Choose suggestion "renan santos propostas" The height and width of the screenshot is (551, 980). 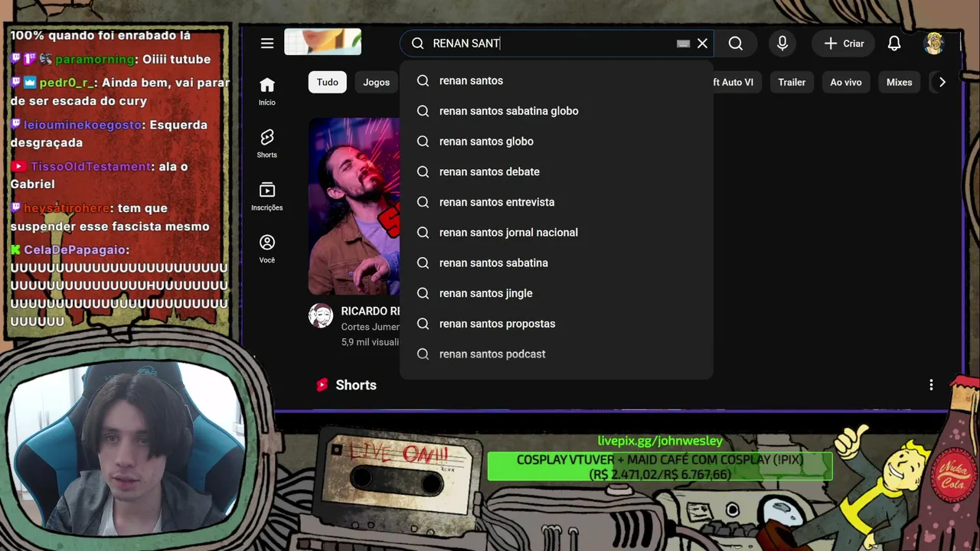point(557,324)
